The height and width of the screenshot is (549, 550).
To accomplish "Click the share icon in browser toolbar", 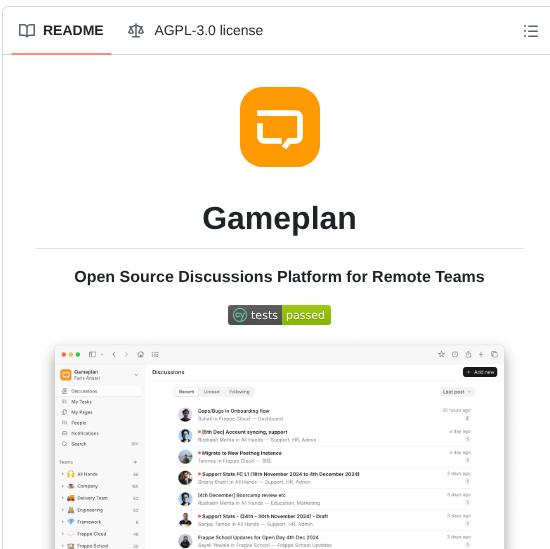I will pyautogui.click(x=468, y=354).
